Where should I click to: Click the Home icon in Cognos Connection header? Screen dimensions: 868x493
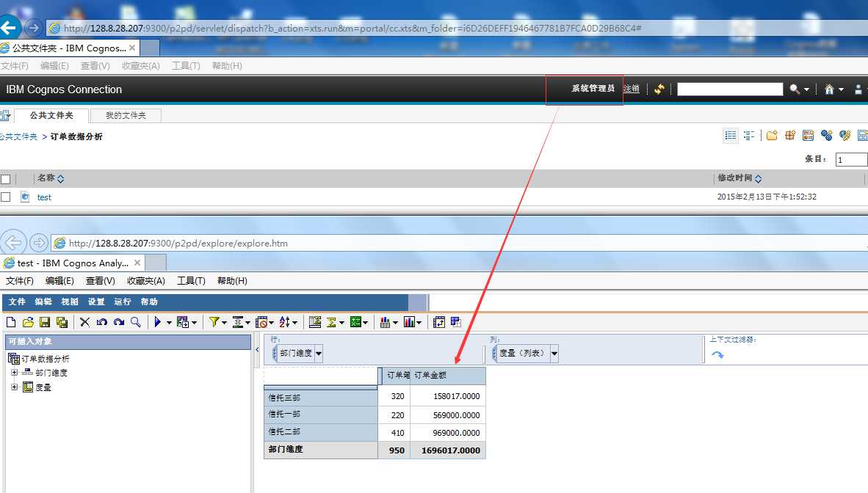[x=829, y=89]
